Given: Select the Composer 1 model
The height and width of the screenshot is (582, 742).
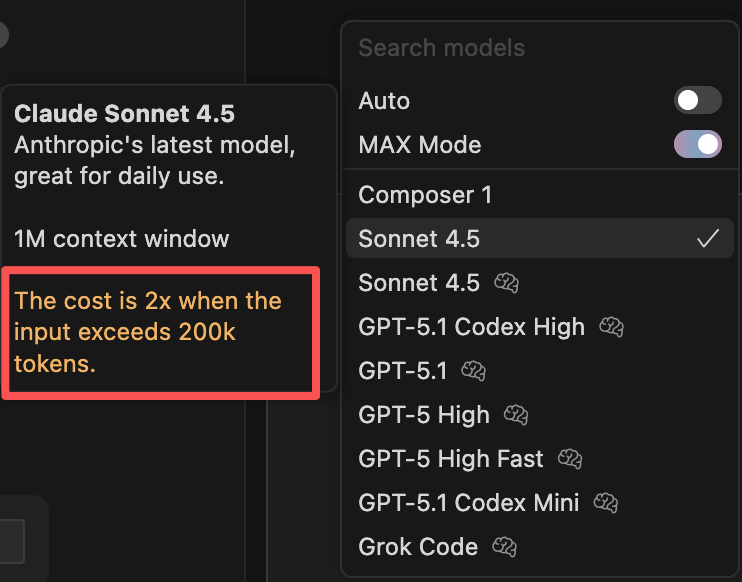Looking at the screenshot, I should pos(425,195).
